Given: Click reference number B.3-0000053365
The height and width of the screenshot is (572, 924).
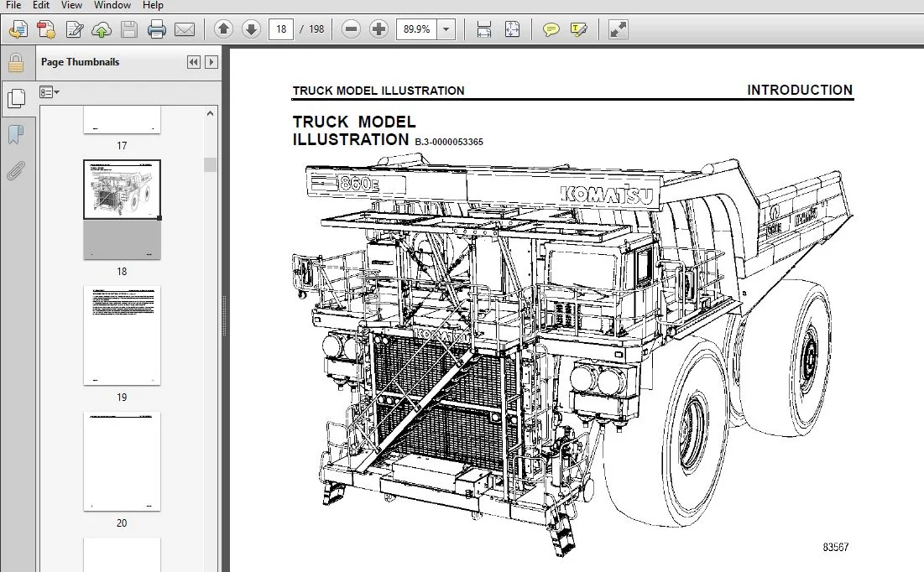Looking at the screenshot, I should point(449,142).
